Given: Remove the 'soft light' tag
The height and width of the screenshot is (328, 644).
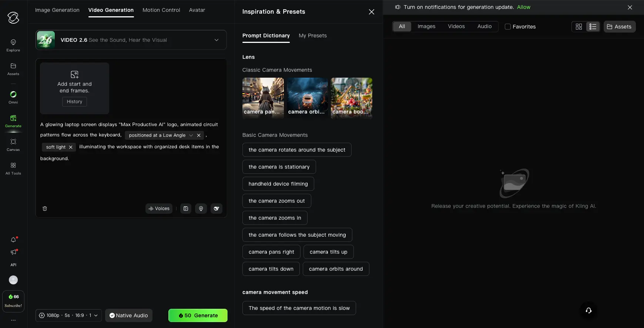Looking at the screenshot, I should (71, 147).
